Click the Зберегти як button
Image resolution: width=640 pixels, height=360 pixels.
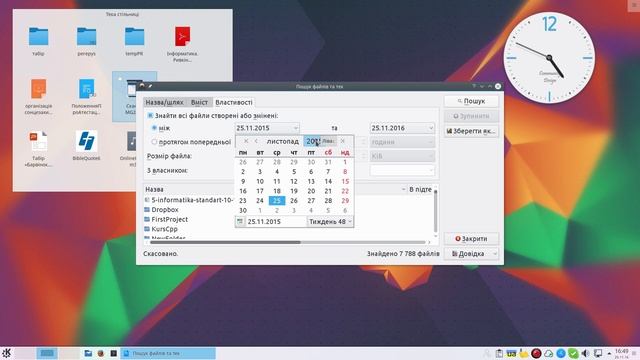[x=471, y=131]
